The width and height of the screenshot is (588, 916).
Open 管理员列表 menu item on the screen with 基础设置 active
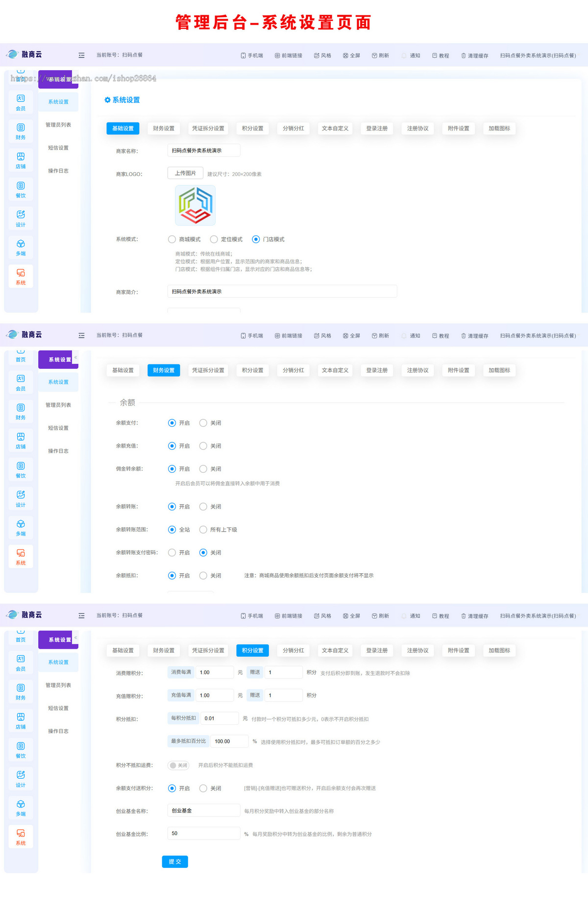click(58, 125)
